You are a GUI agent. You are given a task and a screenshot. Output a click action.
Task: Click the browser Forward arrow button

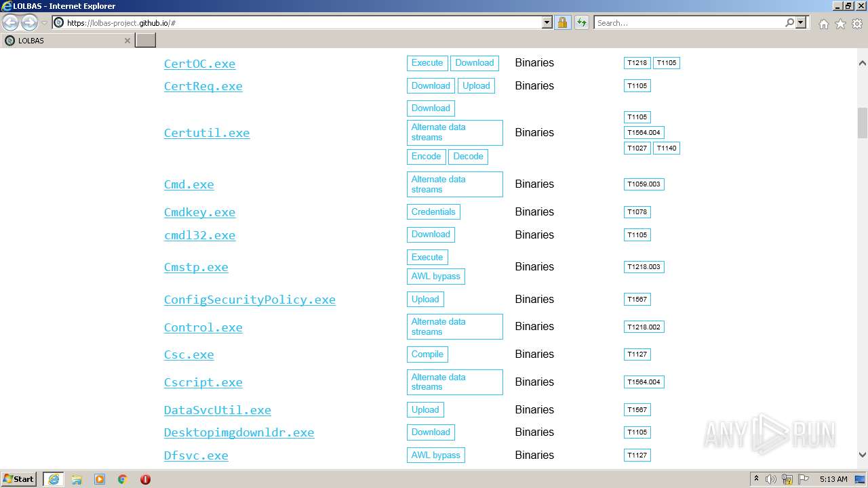[29, 23]
